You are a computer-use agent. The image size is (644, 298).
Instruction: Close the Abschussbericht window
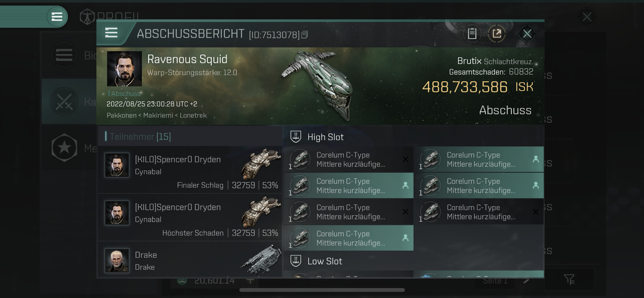click(527, 33)
